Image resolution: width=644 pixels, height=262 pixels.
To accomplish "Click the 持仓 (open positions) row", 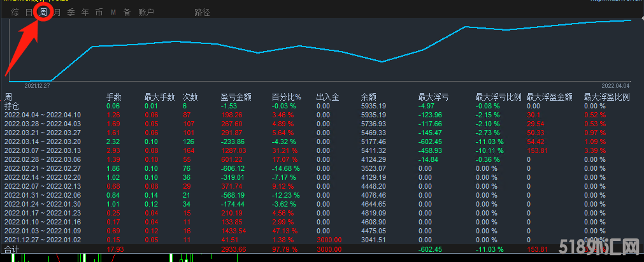I will [x=12, y=106].
